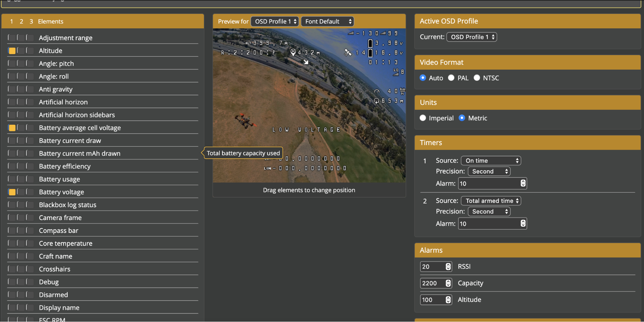Click the Timer 2 Alarm stepper arrows
The width and height of the screenshot is (644, 322).
click(523, 224)
